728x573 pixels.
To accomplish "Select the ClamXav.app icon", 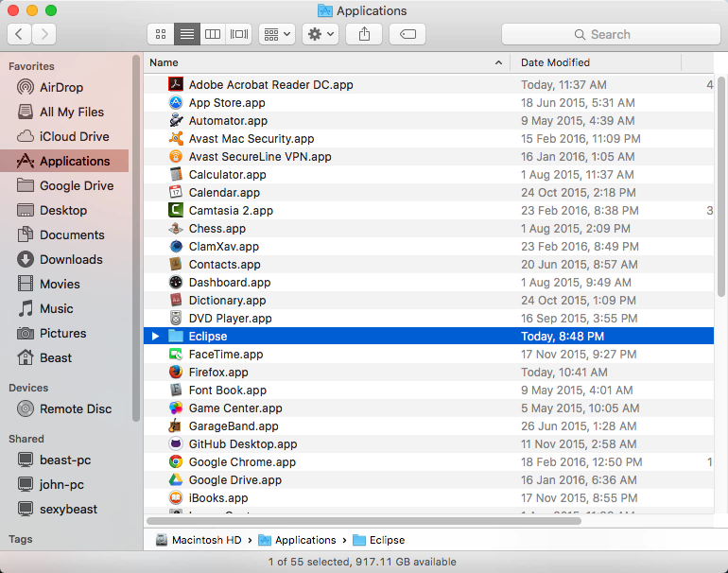I will click(176, 246).
